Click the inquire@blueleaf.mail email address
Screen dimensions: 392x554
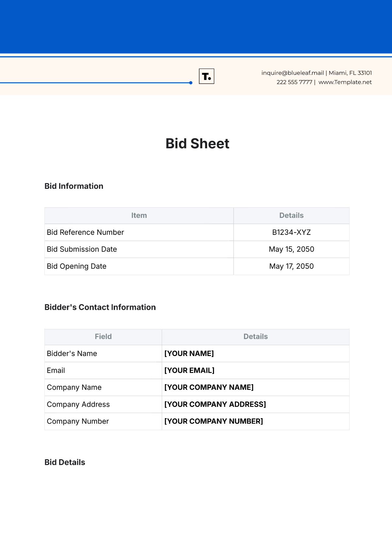(292, 73)
